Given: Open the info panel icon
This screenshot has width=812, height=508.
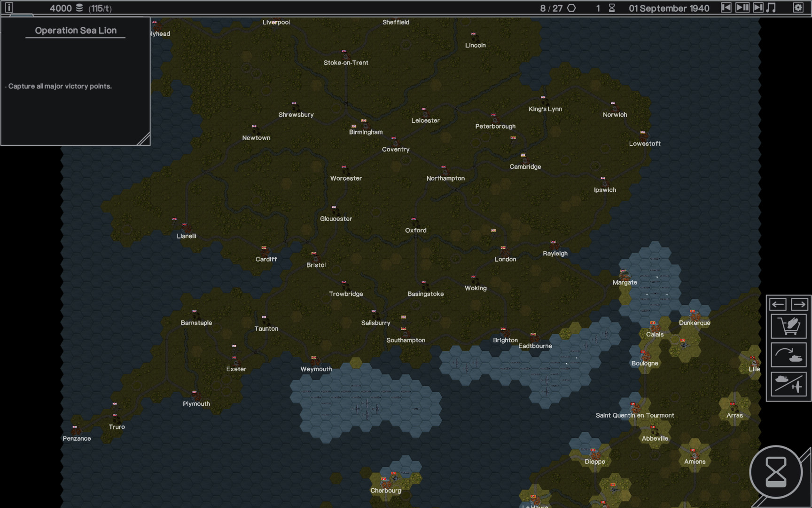Looking at the screenshot, I should [x=9, y=8].
